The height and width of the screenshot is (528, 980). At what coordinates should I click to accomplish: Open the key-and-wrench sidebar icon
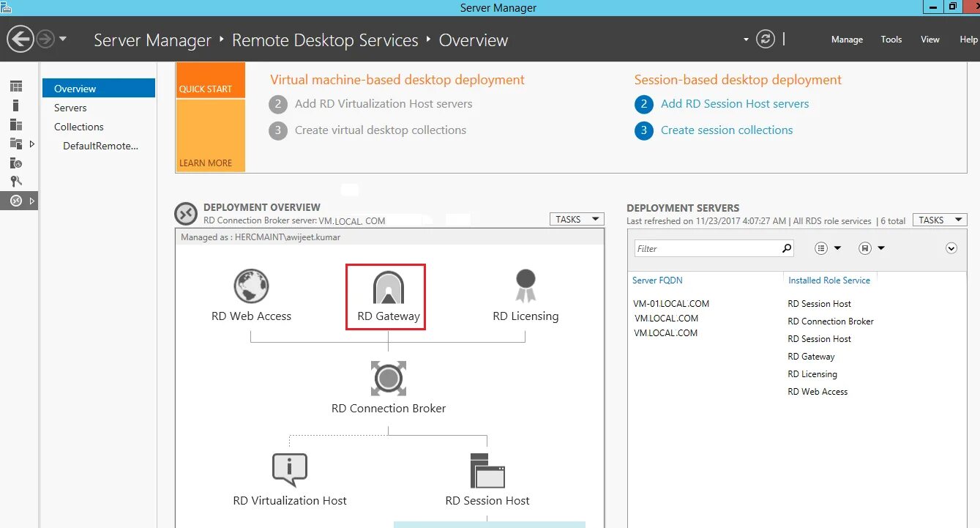pos(16,182)
